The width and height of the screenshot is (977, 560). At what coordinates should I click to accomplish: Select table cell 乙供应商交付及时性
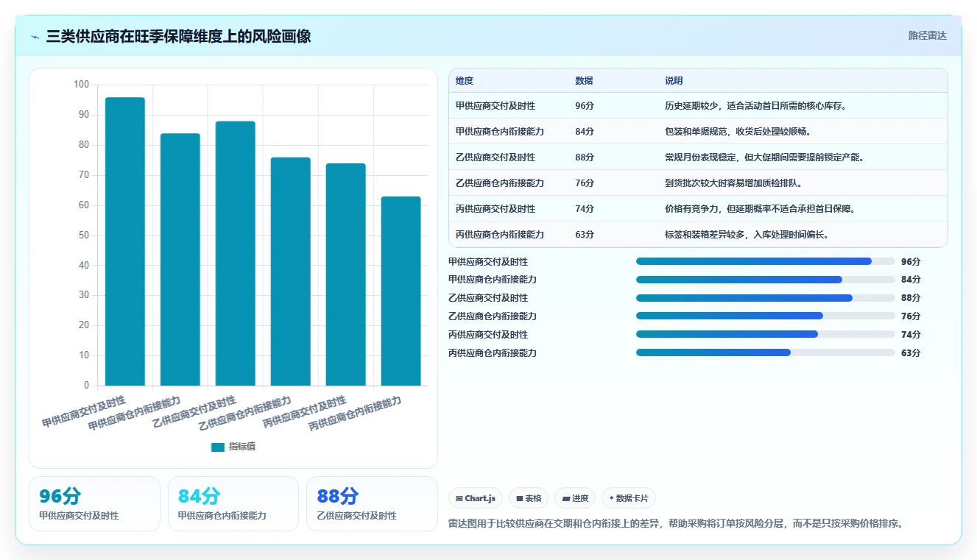pyautogui.click(x=495, y=157)
